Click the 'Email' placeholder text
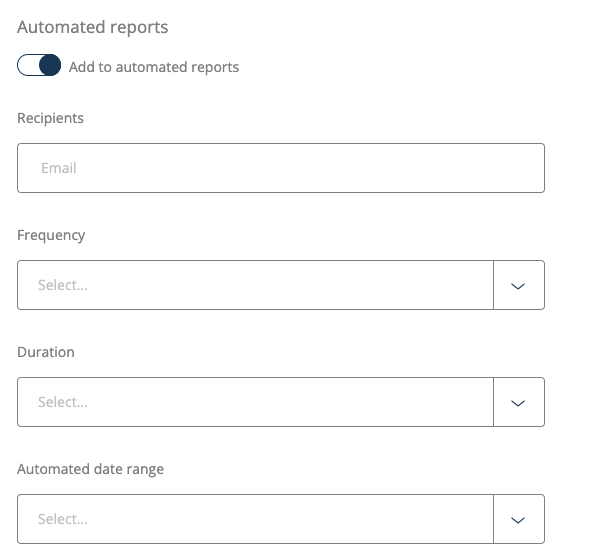 59,168
